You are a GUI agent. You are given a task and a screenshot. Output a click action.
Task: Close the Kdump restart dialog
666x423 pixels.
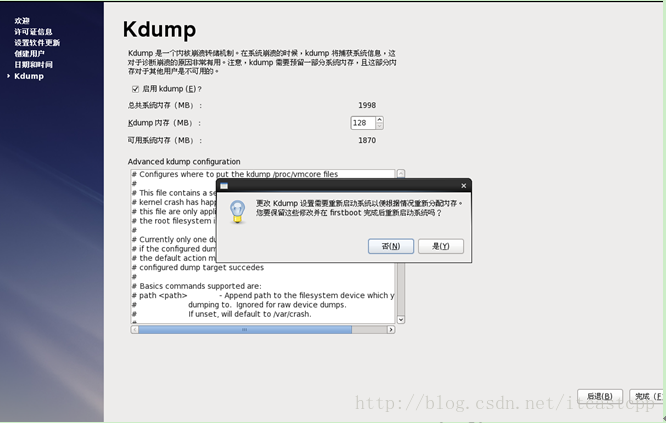[x=463, y=186]
